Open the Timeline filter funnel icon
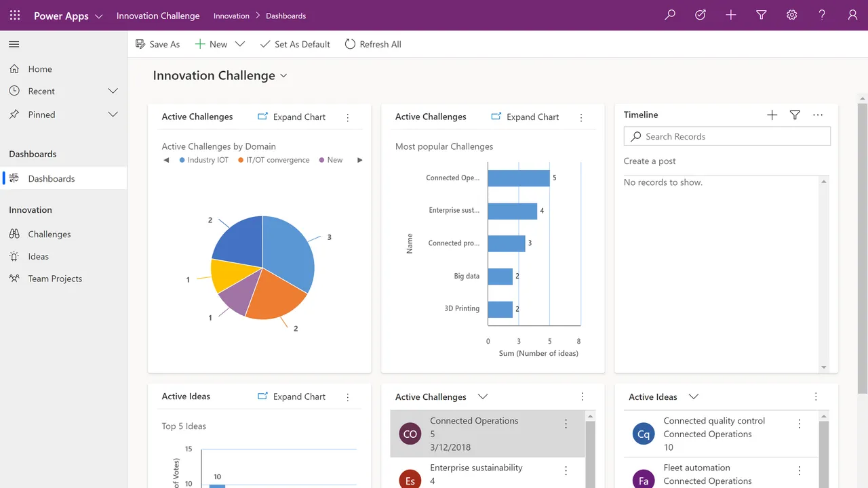868x488 pixels. point(795,115)
